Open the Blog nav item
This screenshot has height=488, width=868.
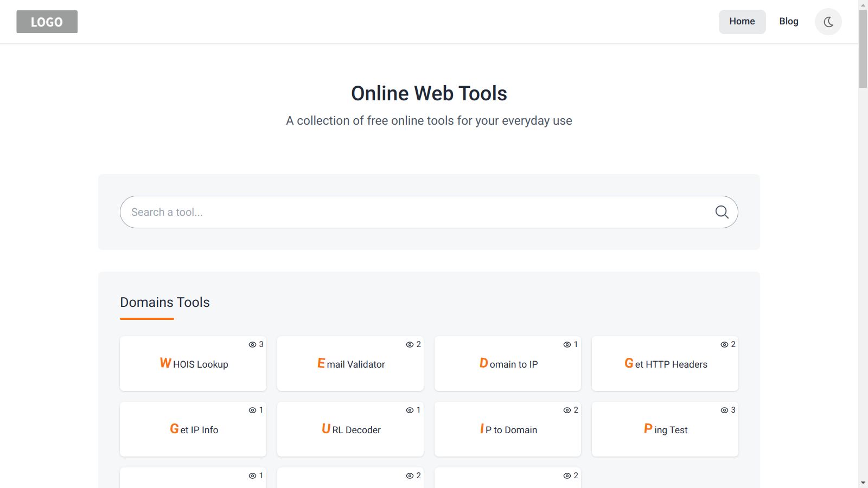pos(789,22)
